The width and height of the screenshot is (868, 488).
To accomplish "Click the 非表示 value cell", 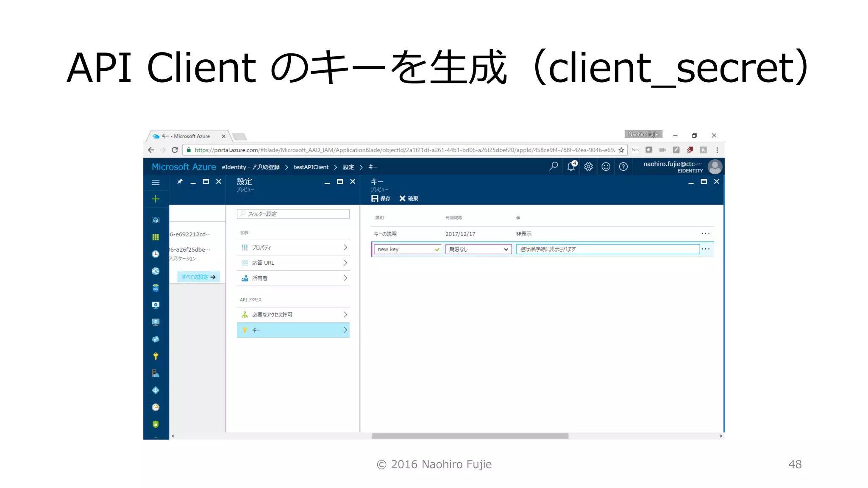I will pyautogui.click(x=523, y=234).
